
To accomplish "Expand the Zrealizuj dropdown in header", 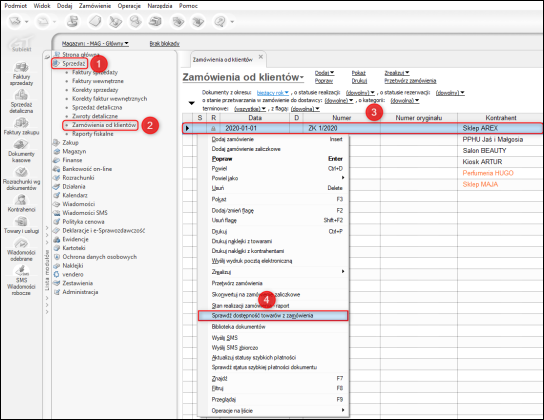I will (x=397, y=73).
